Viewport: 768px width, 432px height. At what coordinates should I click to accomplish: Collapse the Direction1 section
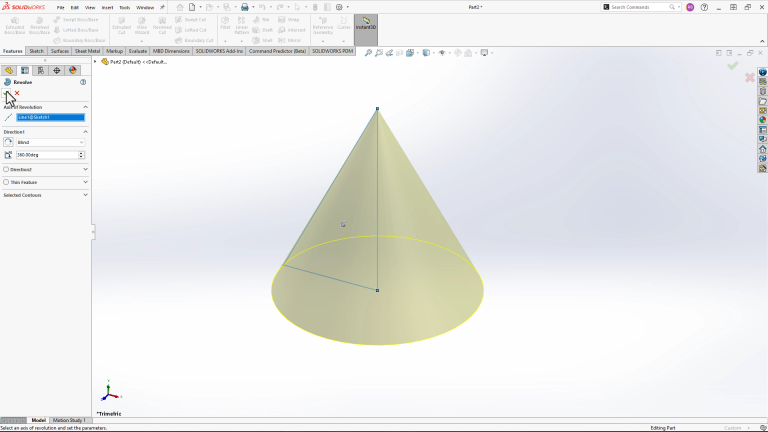click(85, 132)
